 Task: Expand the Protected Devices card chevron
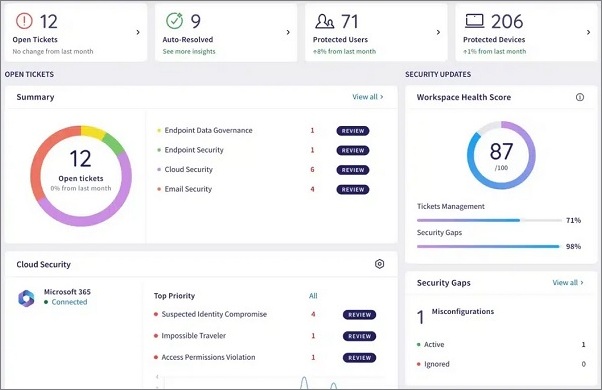[589, 32]
